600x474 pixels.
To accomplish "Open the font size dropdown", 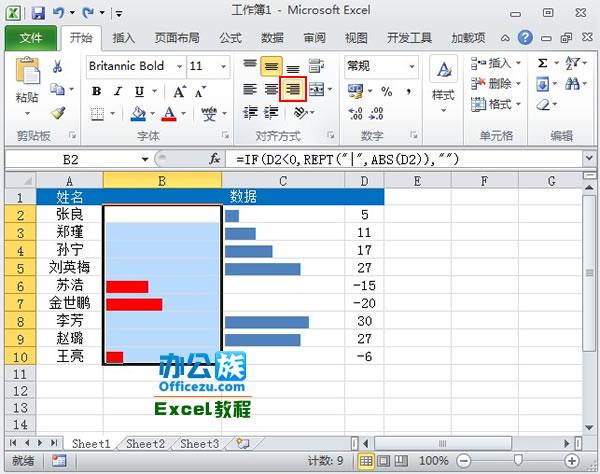I will pyautogui.click(x=223, y=67).
